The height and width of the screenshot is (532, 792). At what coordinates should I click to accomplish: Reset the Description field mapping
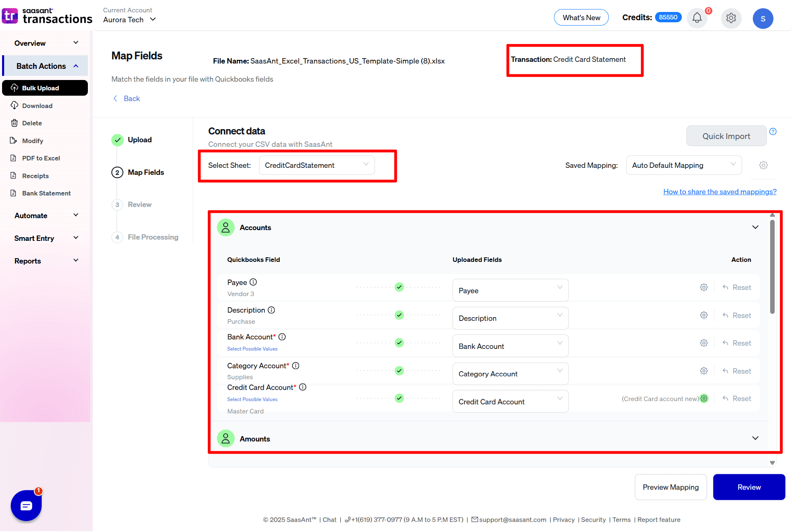[x=737, y=315]
